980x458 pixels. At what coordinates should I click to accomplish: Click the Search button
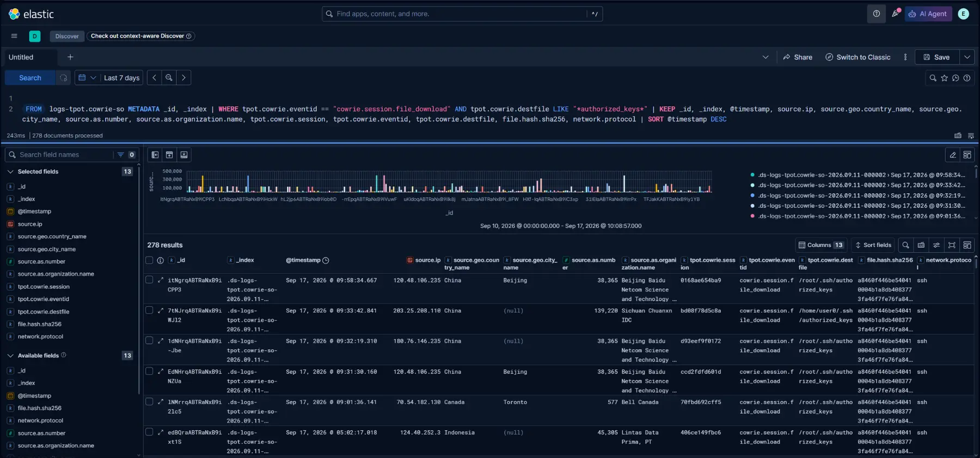coord(30,78)
